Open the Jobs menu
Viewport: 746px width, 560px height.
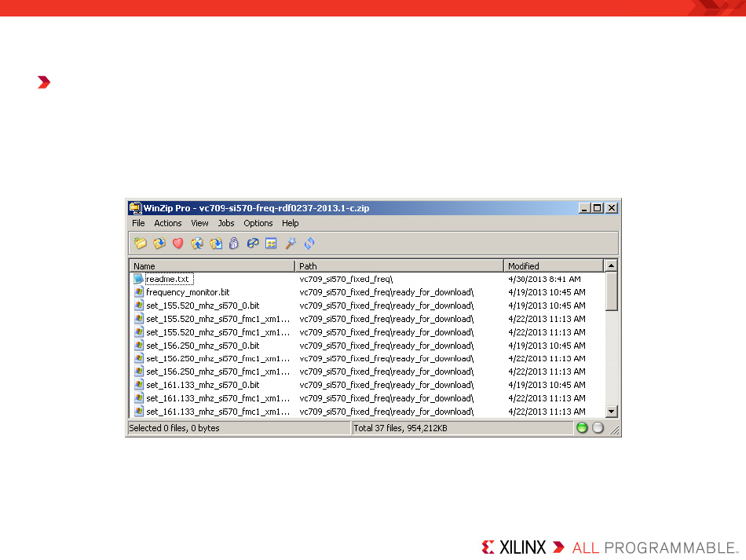226,223
